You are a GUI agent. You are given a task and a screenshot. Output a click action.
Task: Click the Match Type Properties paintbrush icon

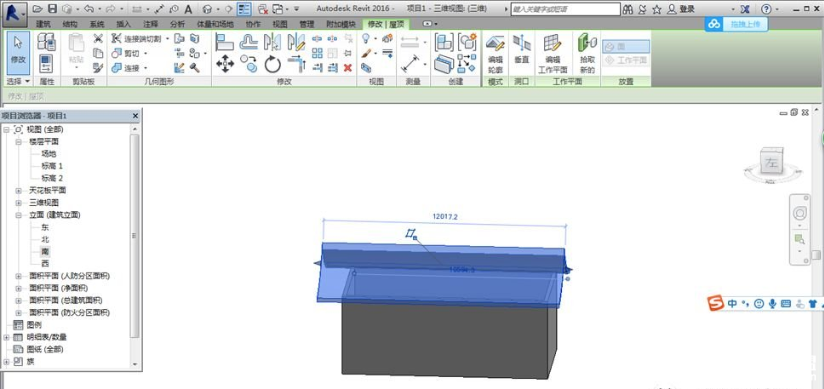tap(98, 67)
